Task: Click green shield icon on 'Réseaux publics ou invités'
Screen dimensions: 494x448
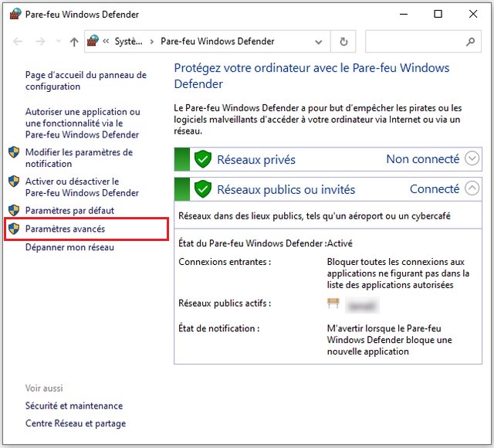Action: coord(202,189)
